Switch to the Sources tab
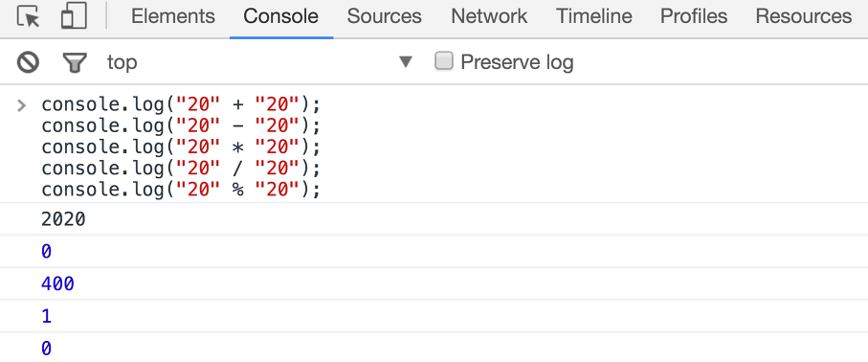This screenshot has height=362, width=868. [x=384, y=16]
